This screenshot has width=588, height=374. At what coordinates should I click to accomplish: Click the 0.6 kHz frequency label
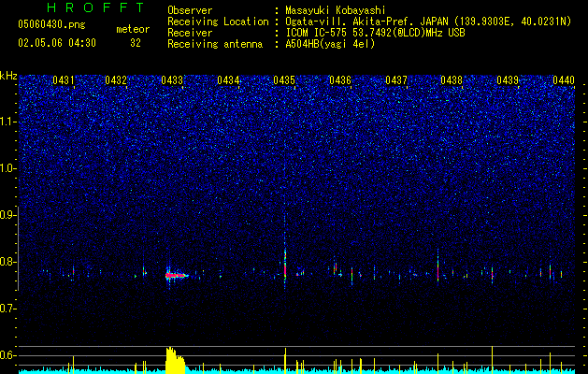(7, 355)
